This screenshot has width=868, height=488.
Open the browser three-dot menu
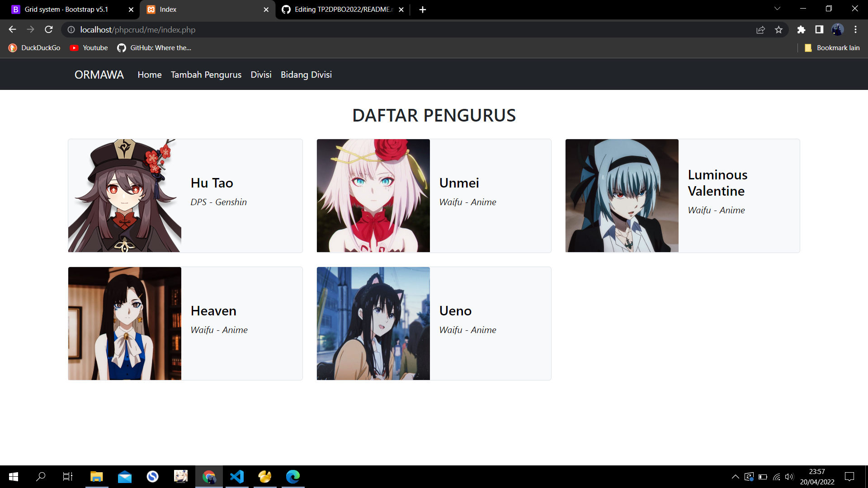(x=856, y=29)
